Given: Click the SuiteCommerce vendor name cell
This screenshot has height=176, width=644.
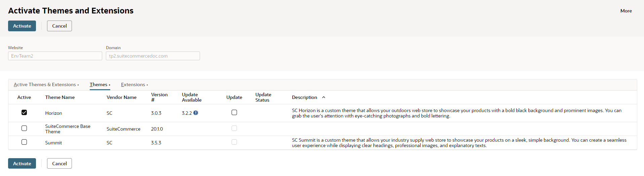Looking at the screenshot, I should click(x=123, y=129).
